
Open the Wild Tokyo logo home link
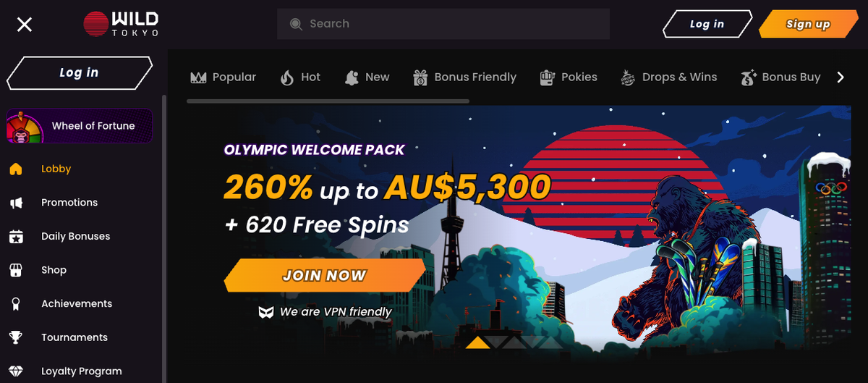[x=121, y=24]
